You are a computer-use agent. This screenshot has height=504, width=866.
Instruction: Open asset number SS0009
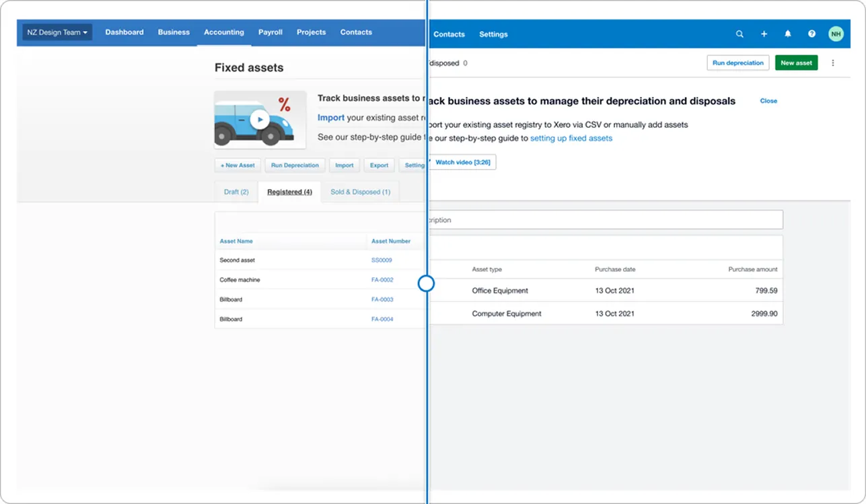coord(382,260)
